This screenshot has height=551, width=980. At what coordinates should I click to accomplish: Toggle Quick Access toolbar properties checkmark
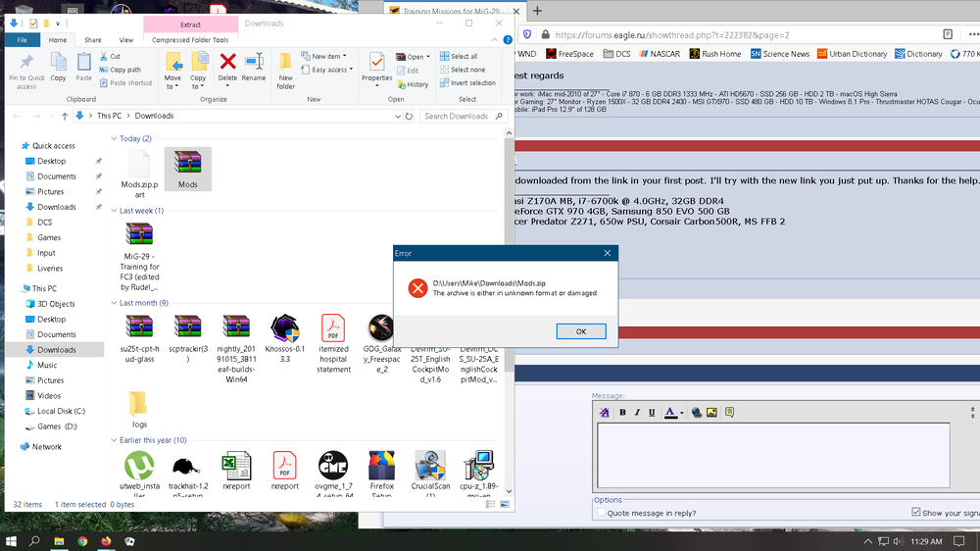[33, 24]
